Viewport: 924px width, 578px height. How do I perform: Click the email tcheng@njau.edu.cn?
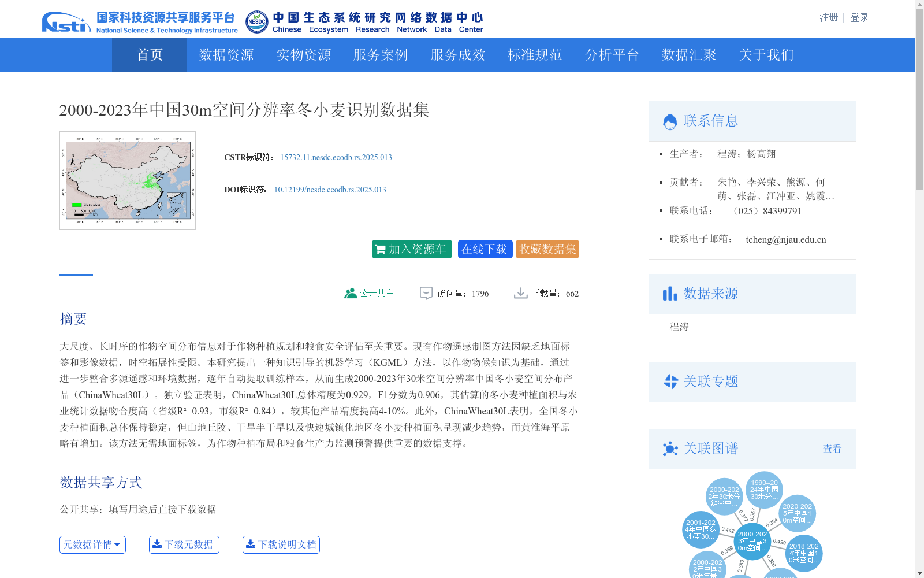coord(785,239)
